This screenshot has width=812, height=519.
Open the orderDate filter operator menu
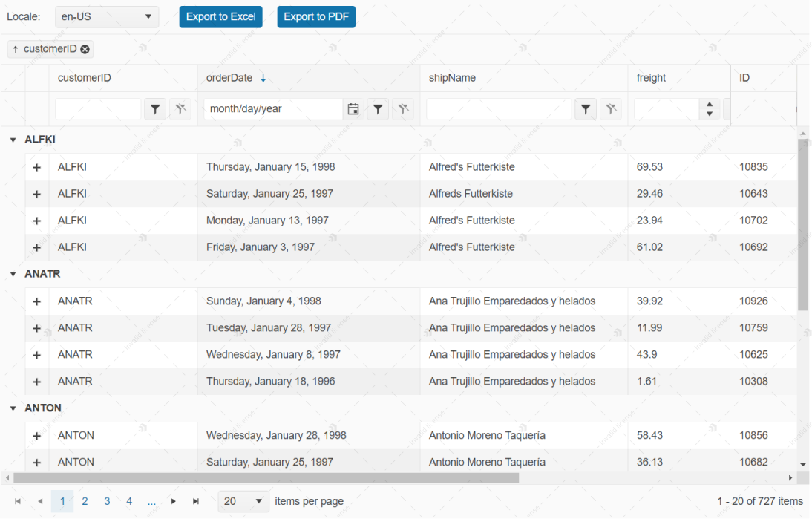tap(378, 109)
